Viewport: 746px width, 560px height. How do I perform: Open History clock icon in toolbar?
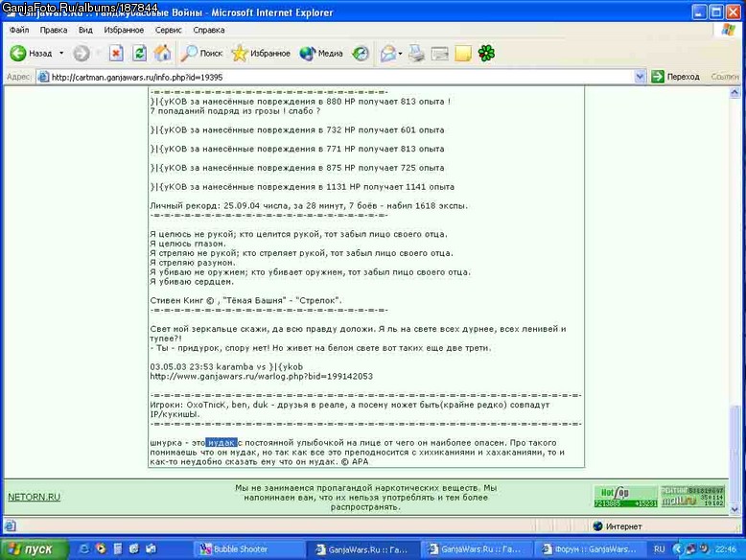[x=361, y=54]
